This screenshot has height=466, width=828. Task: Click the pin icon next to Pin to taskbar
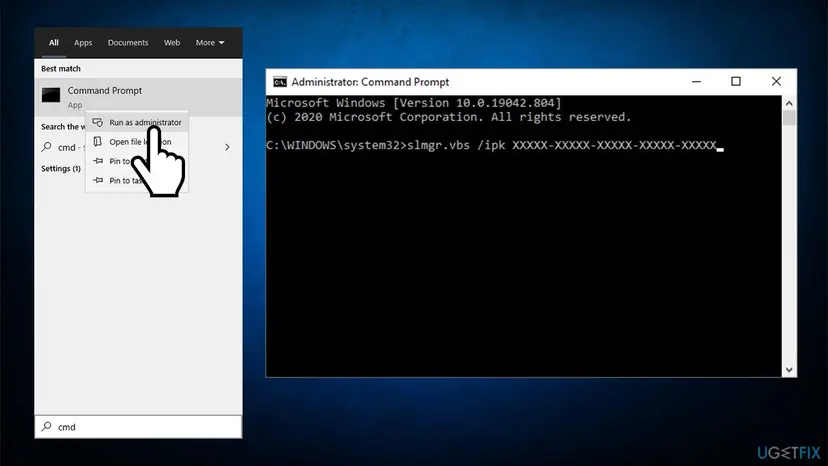(98, 180)
